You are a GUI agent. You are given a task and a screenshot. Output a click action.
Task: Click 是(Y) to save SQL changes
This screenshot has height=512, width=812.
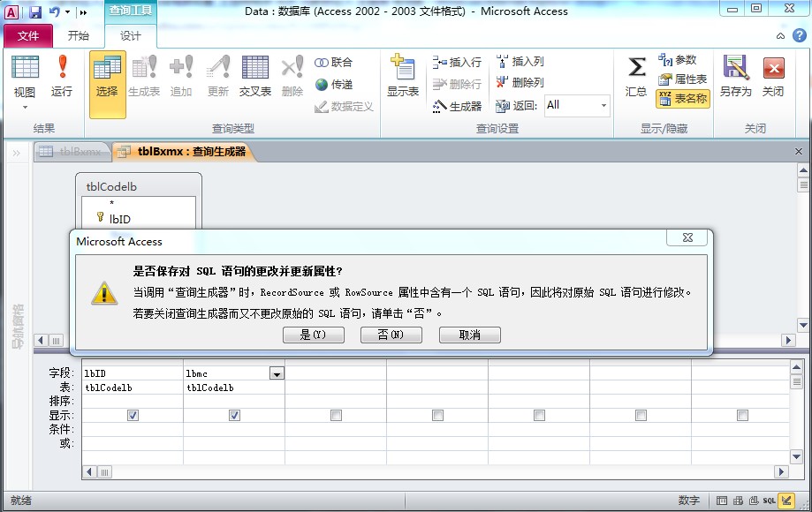pos(314,335)
